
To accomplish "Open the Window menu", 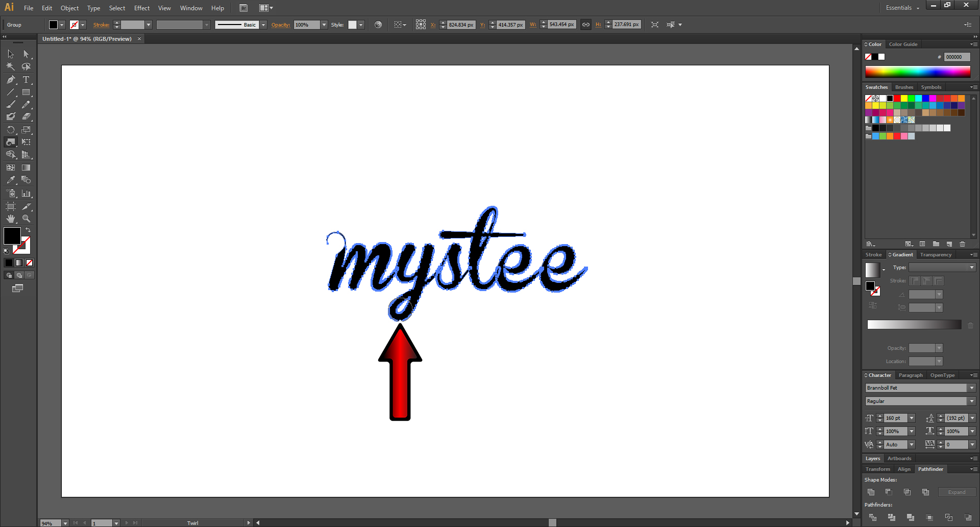I will tap(191, 8).
